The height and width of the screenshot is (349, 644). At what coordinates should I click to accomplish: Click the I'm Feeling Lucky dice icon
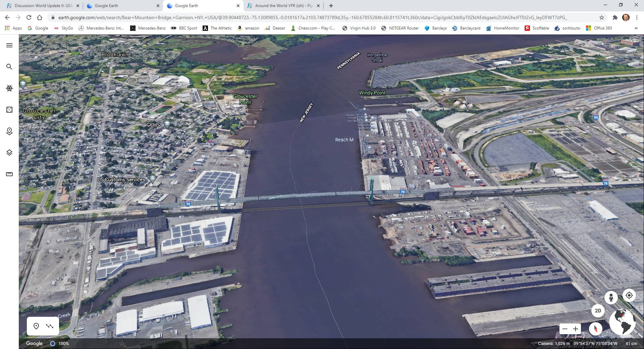coord(9,110)
